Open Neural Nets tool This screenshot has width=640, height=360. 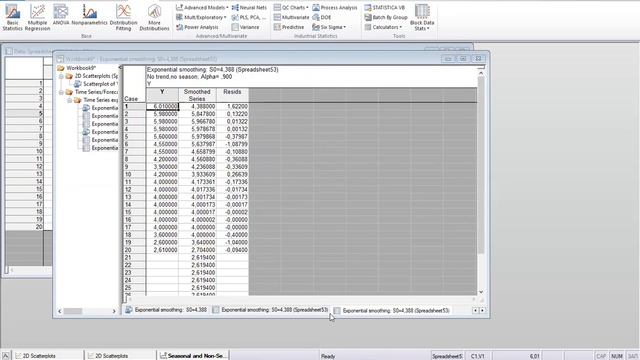pyautogui.click(x=249, y=7)
